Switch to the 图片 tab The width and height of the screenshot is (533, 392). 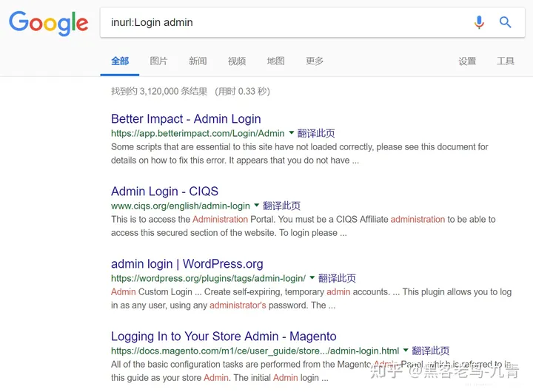click(x=158, y=61)
